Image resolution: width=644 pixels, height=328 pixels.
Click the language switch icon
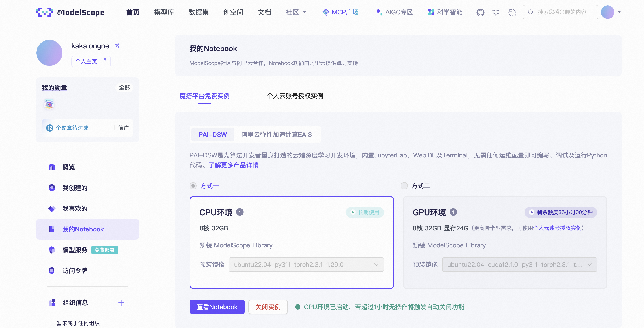click(x=512, y=12)
